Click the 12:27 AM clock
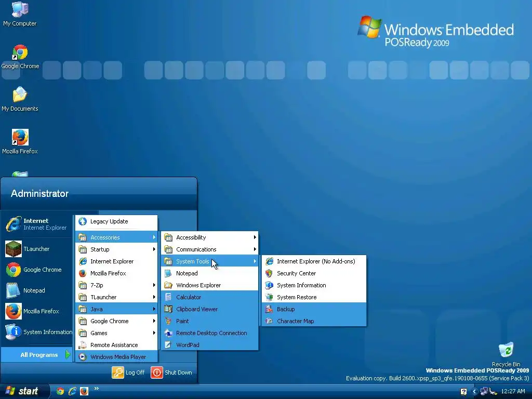532x399 pixels. click(x=513, y=391)
